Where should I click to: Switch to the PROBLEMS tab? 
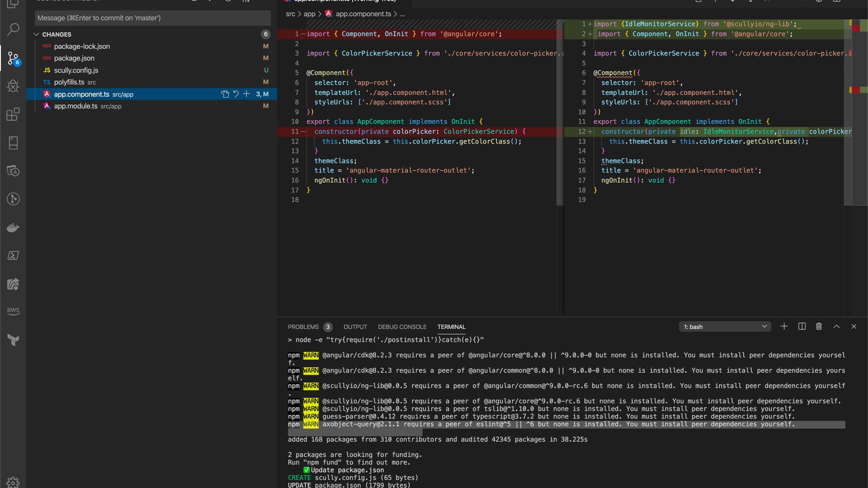303,327
